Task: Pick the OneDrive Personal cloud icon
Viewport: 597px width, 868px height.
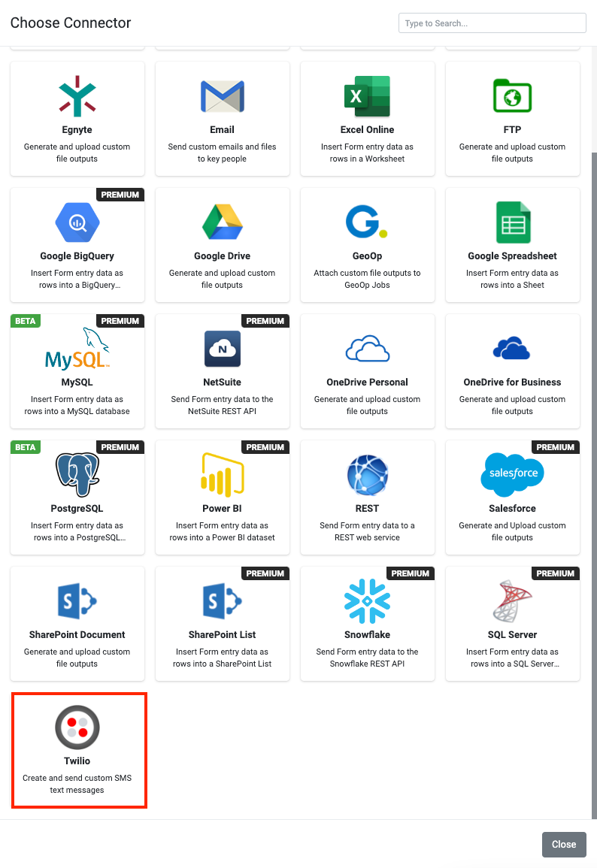Action: pyautogui.click(x=367, y=349)
